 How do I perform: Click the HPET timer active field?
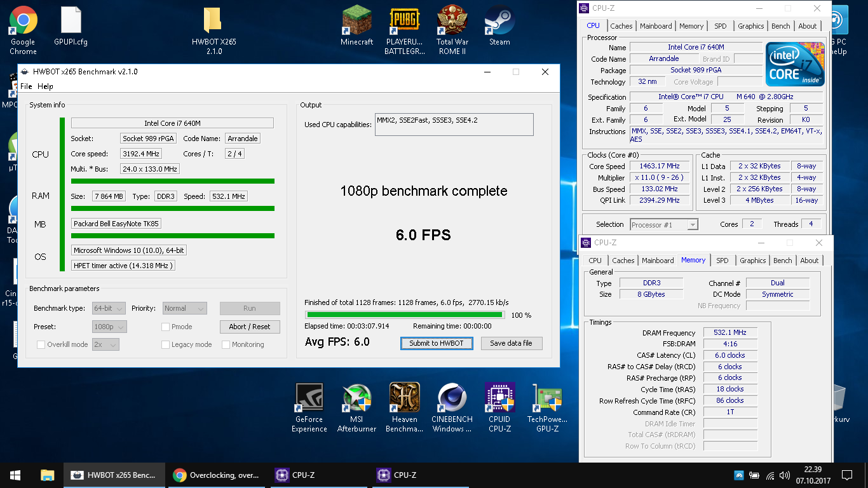(123, 266)
